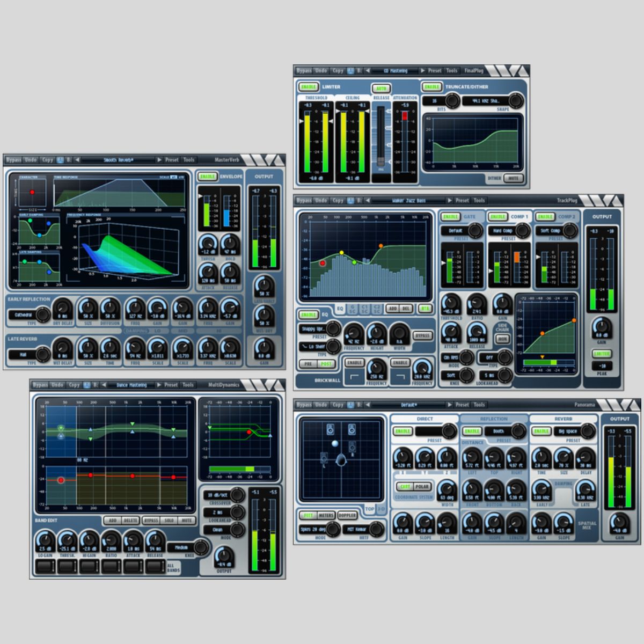Click the red EQ band node in TrackPlug

tap(323, 263)
